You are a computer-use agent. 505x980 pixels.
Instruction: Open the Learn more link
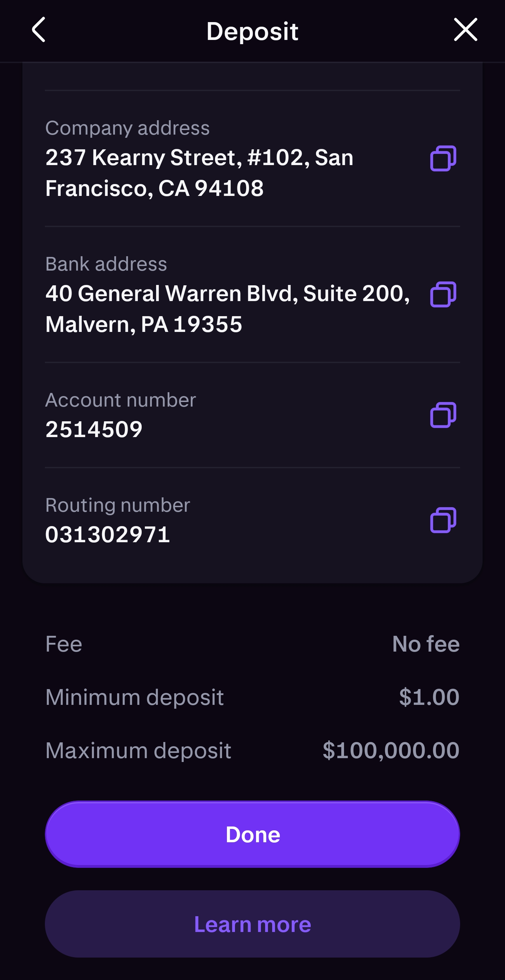pyautogui.click(x=252, y=924)
